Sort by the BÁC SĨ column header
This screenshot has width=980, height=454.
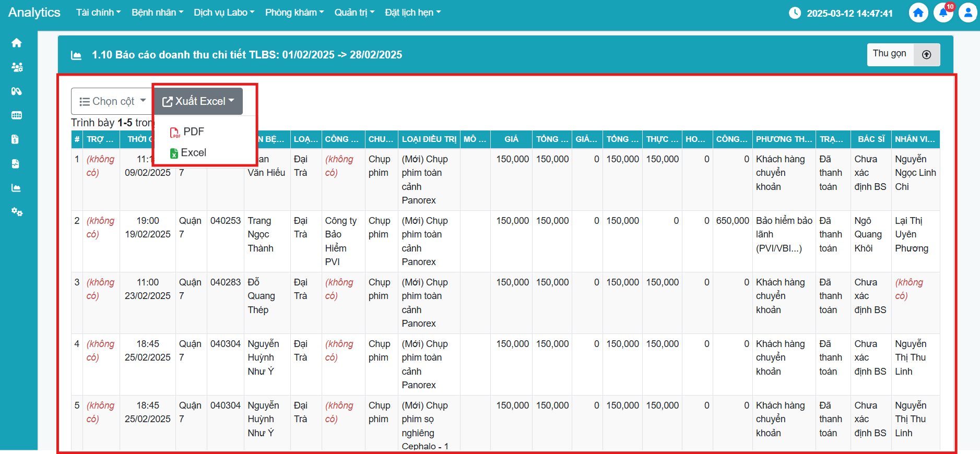pyautogui.click(x=871, y=139)
